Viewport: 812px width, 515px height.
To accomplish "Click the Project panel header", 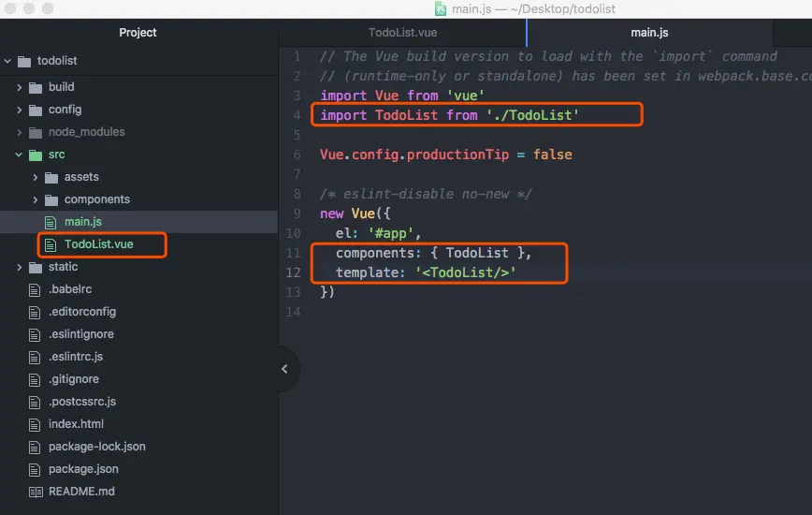I will pos(138,32).
